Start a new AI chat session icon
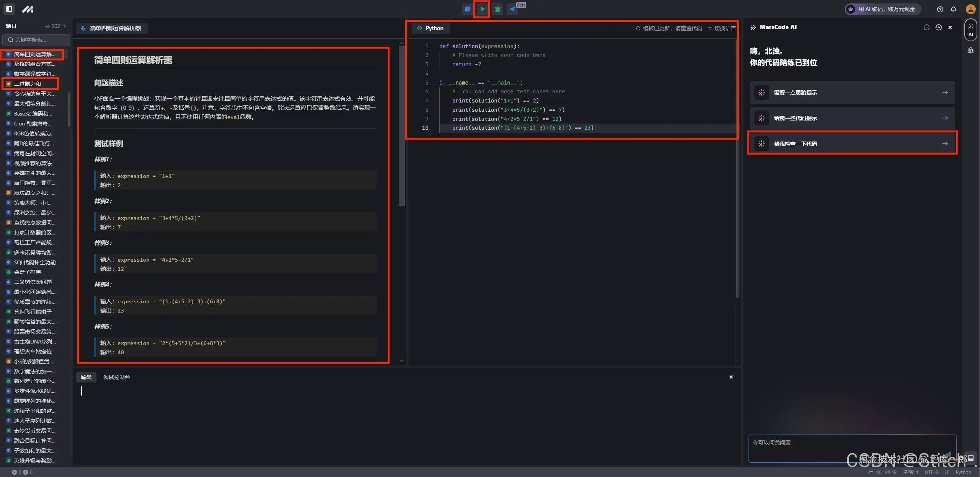The width and height of the screenshot is (980, 477). pyautogui.click(x=926, y=28)
